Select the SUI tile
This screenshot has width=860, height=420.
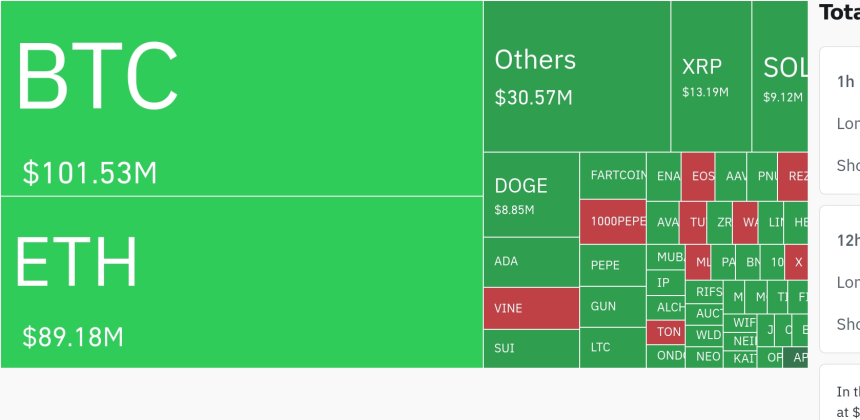click(x=531, y=348)
